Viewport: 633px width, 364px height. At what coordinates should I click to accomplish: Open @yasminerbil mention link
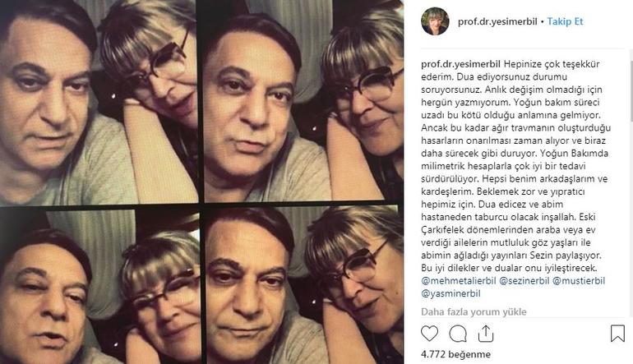pyautogui.click(x=450, y=294)
